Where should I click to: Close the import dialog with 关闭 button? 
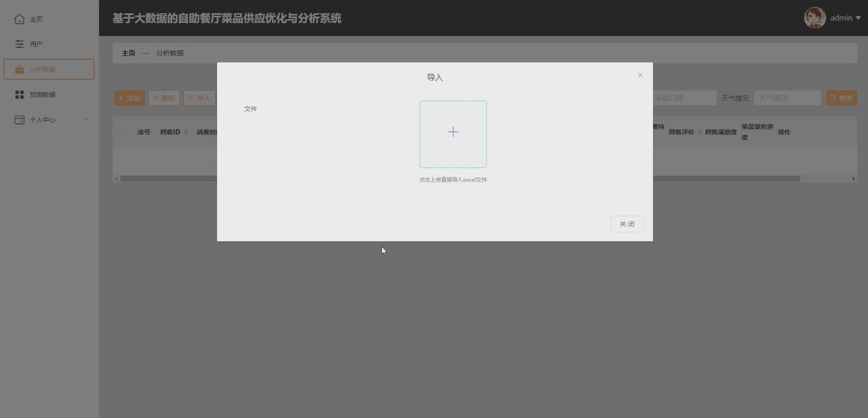(x=626, y=224)
